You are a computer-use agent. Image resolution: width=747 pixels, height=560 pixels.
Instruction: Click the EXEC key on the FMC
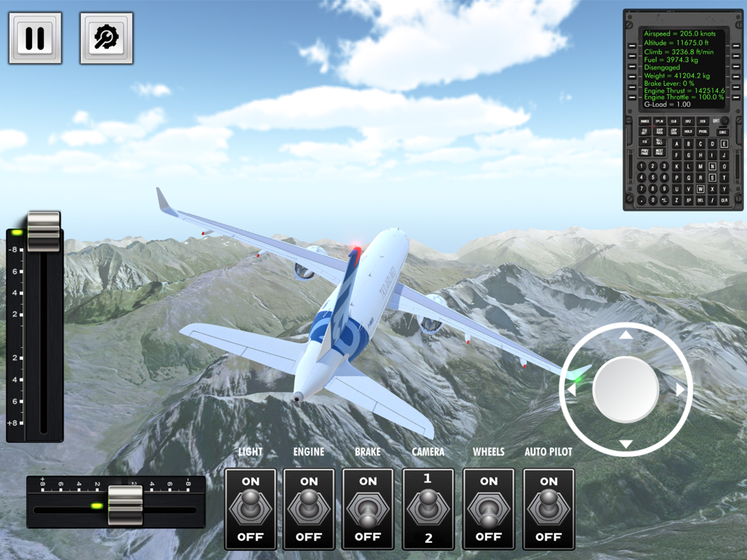(722, 132)
